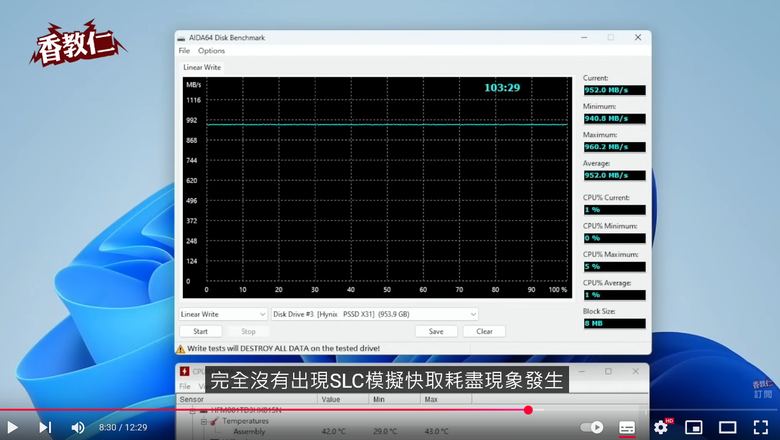Click the AIDA64 Disk Benchmark title icon
Viewport: 780px width, 440px height.
(x=182, y=38)
